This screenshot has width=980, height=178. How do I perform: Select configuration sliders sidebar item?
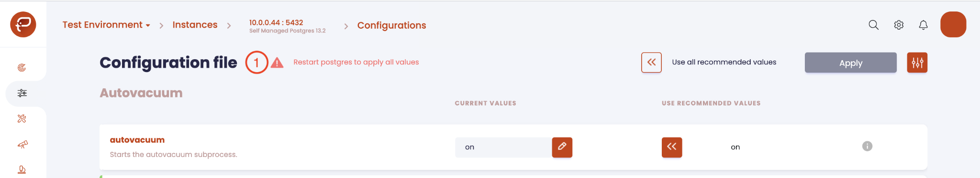pos(22,93)
